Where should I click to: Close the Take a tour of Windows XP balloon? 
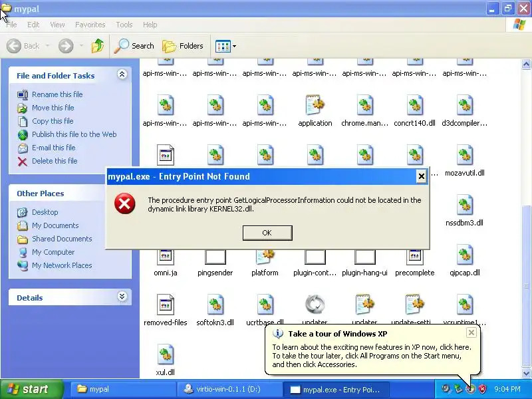tap(471, 332)
